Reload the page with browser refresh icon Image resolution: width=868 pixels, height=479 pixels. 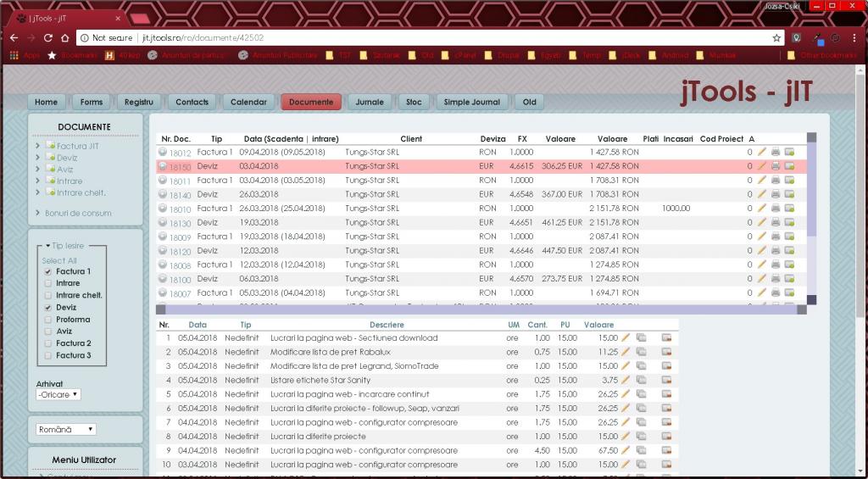pos(48,38)
